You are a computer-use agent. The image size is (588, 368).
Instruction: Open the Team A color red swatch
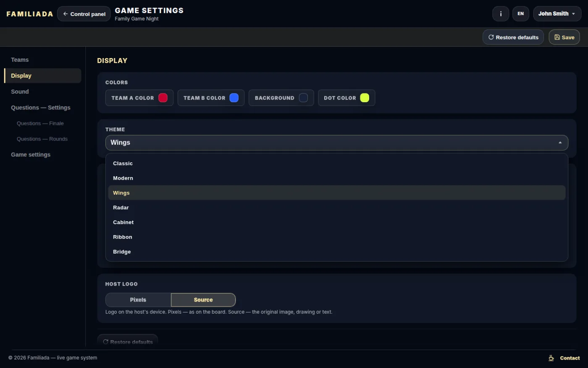(163, 98)
